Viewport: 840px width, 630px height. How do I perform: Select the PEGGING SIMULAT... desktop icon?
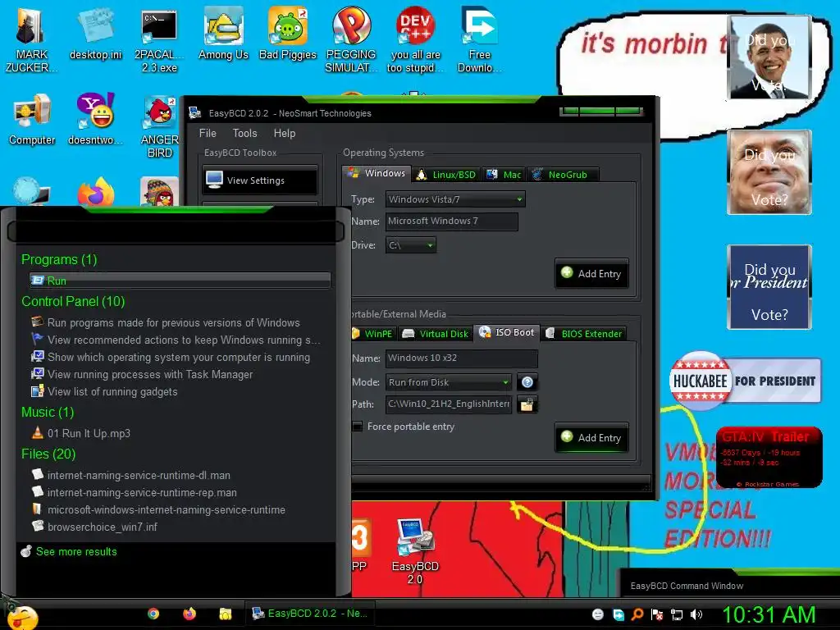coord(351,39)
